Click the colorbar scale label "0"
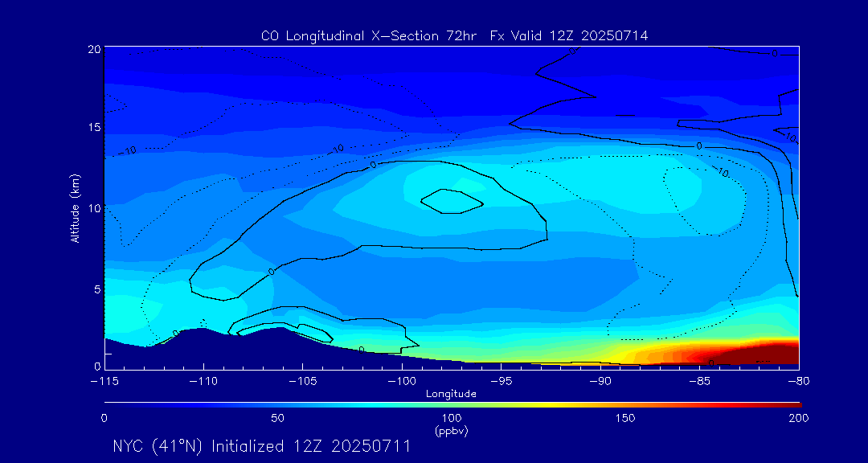The width and height of the screenshot is (868, 463). point(104,418)
